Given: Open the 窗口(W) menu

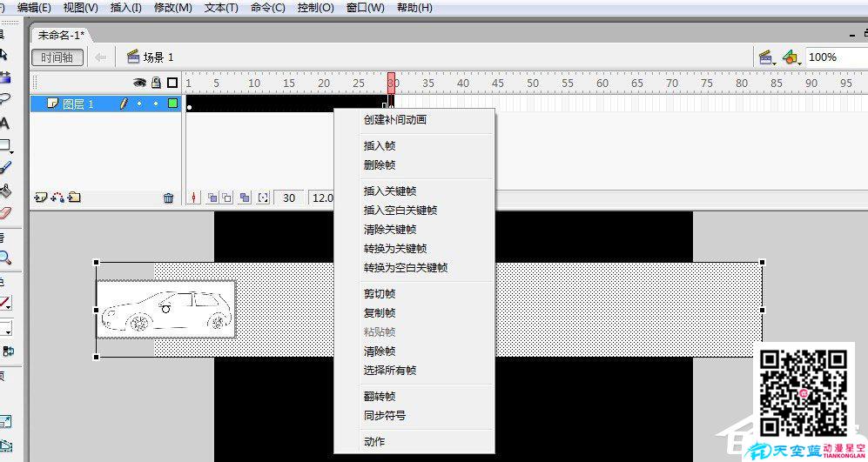Looking at the screenshot, I should 365,8.
